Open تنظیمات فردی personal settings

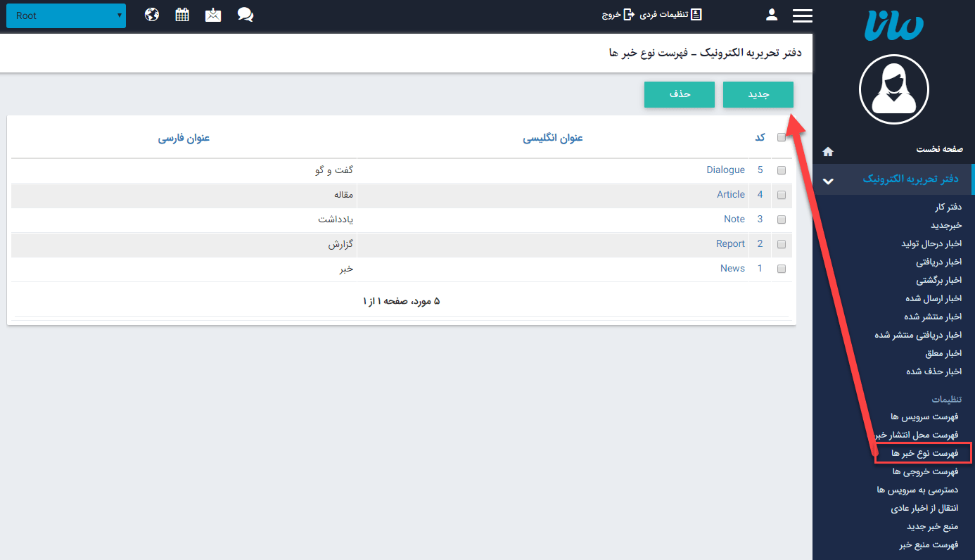pyautogui.click(x=668, y=14)
